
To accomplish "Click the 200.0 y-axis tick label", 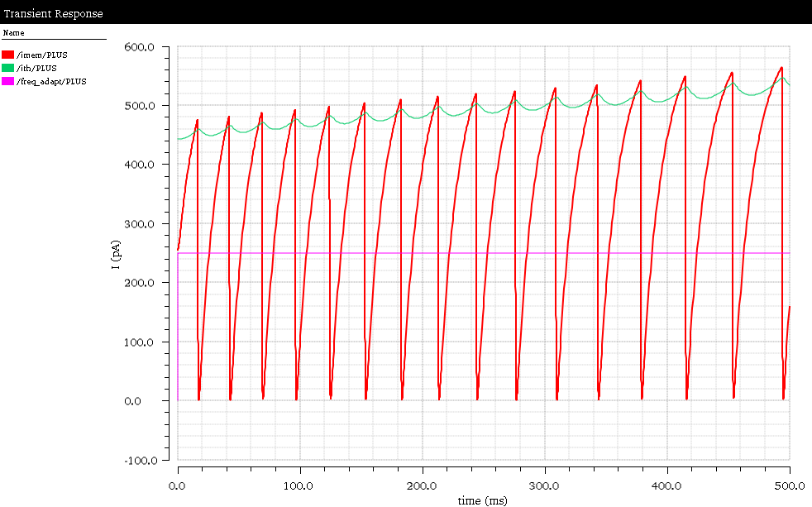I will [139, 283].
